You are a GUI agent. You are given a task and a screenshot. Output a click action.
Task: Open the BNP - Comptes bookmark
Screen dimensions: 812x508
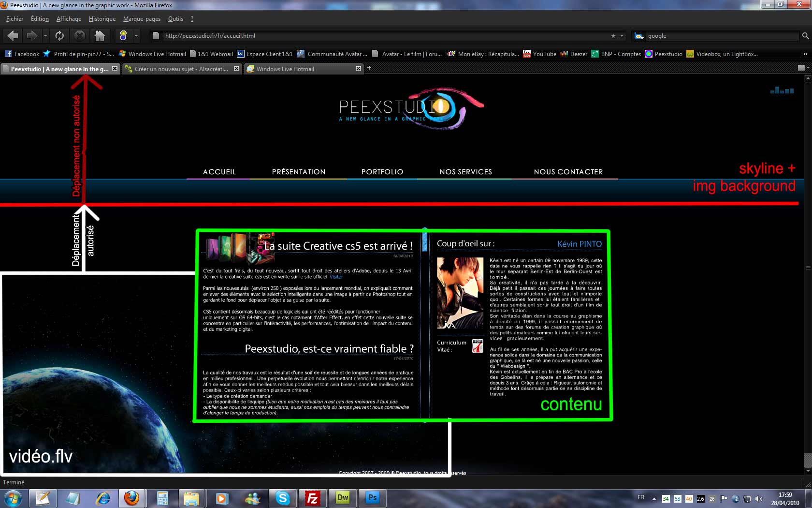616,54
